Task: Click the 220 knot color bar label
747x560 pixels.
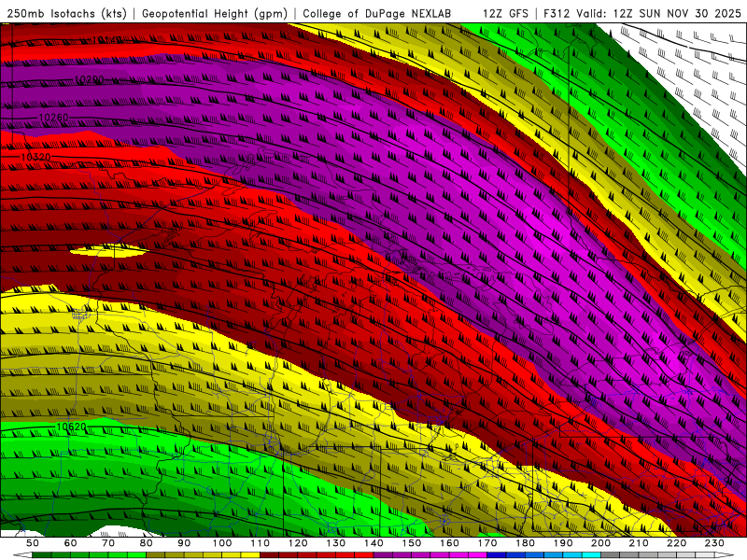Action: (676, 543)
